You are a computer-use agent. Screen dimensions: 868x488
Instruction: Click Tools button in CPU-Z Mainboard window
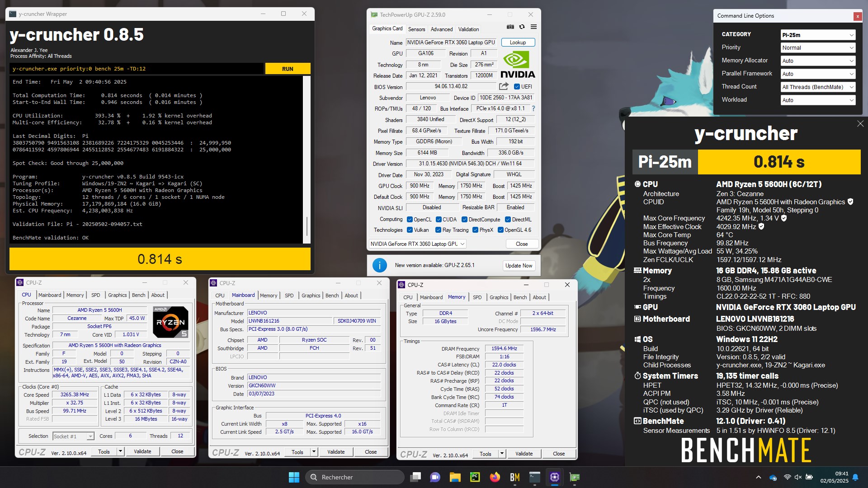[x=297, y=452]
